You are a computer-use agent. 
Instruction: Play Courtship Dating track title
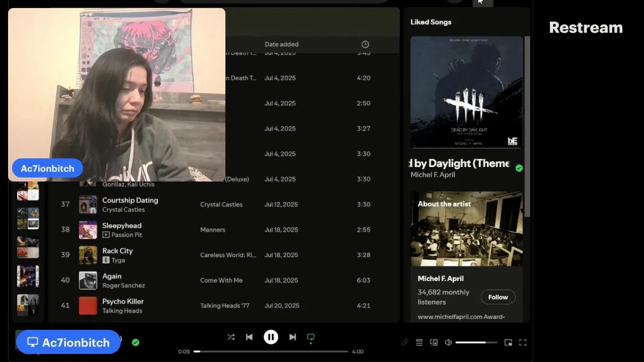[130, 200]
